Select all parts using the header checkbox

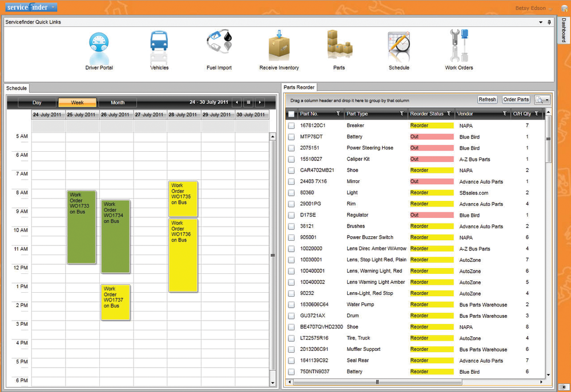click(x=291, y=114)
